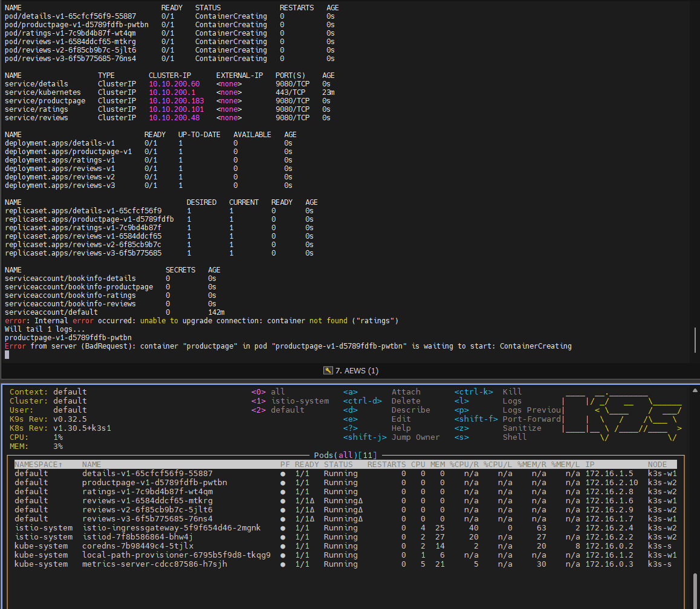Click the Logs shortcut hint
Viewport: 700px width, 609px height.
point(513,401)
